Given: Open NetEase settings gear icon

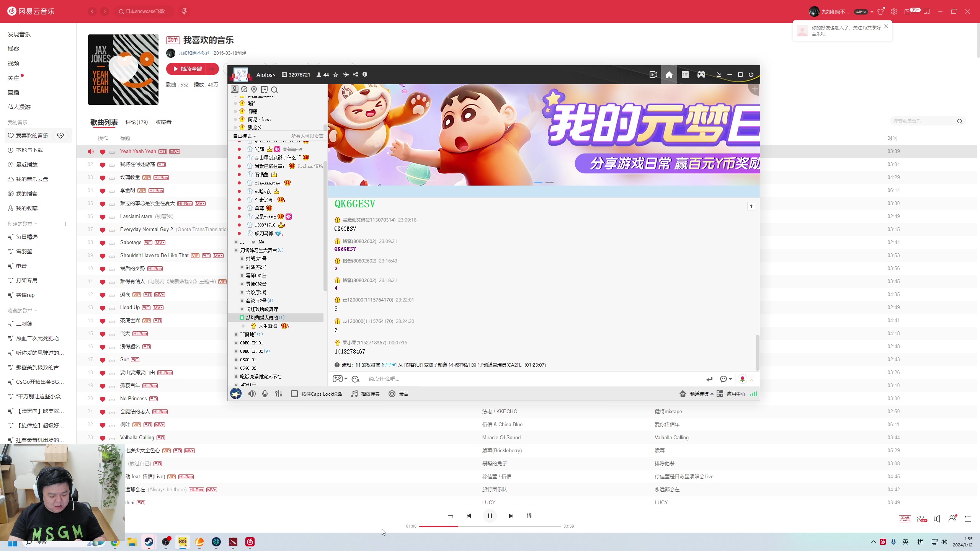Looking at the screenshot, I should 894,11.
